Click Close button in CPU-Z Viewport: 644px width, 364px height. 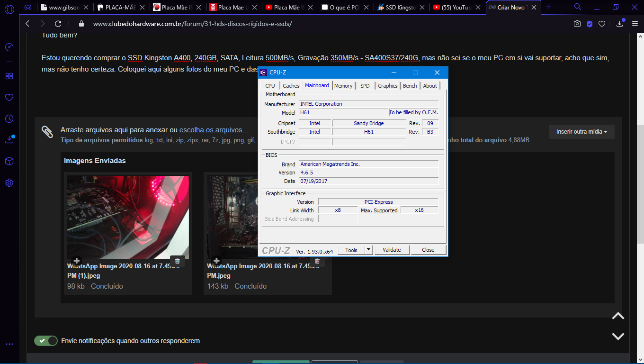tap(428, 250)
